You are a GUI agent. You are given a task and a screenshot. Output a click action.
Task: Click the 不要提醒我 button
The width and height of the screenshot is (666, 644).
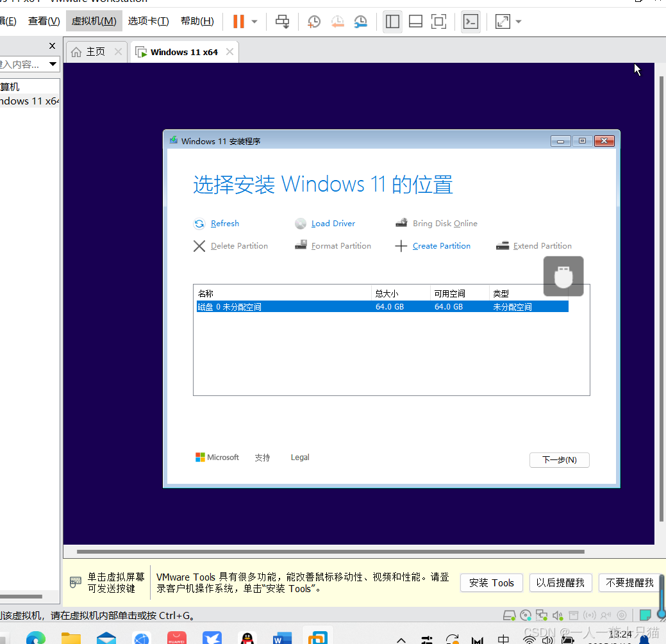(x=629, y=582)
